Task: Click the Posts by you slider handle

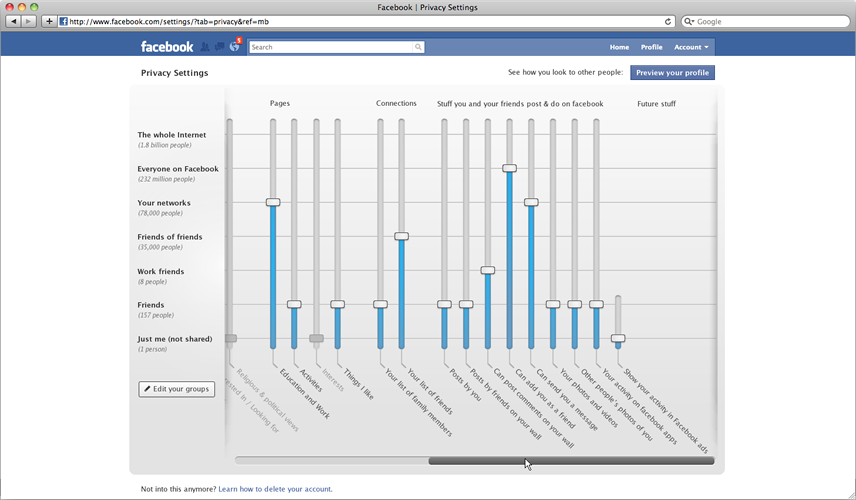Action: (444, 304)
